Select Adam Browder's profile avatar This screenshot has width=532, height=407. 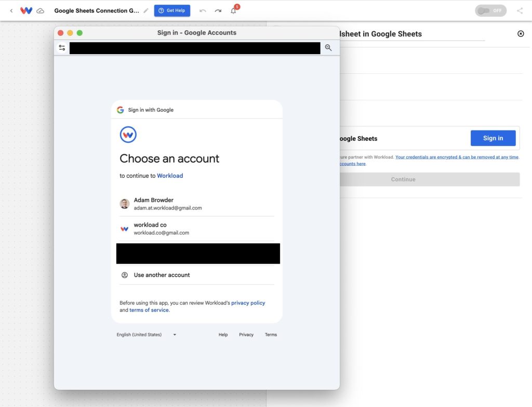click(x=125, y=204)
